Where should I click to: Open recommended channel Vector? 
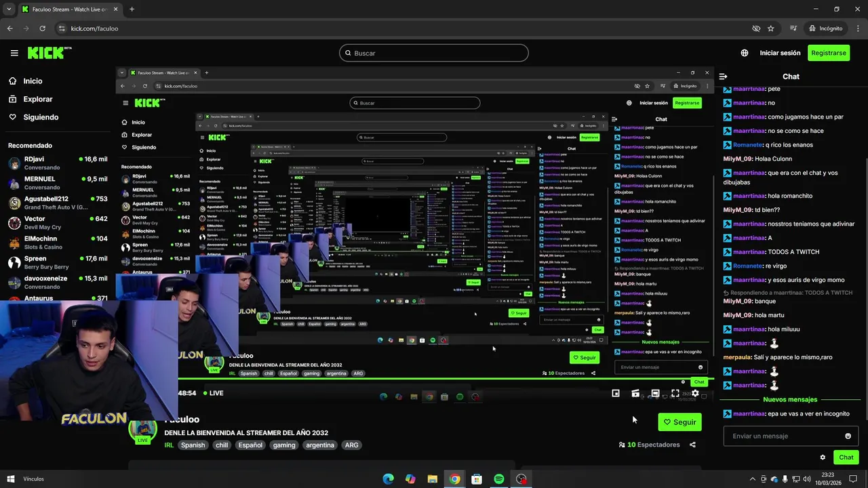[58, 223]
